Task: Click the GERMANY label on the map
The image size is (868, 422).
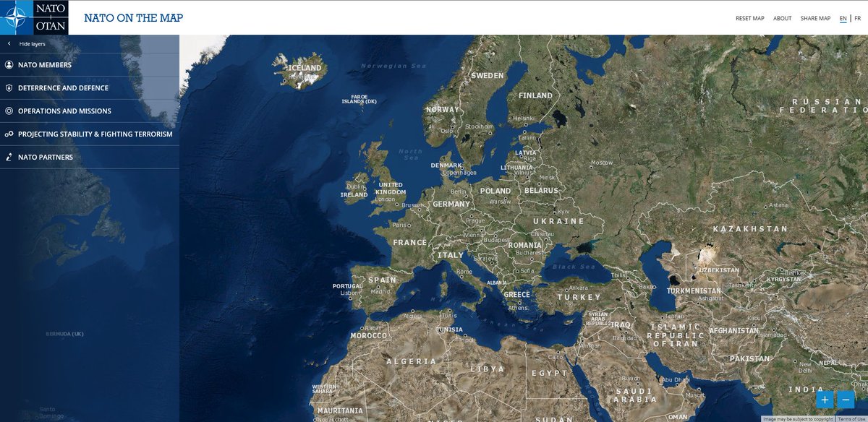Action: coord(451,204)
